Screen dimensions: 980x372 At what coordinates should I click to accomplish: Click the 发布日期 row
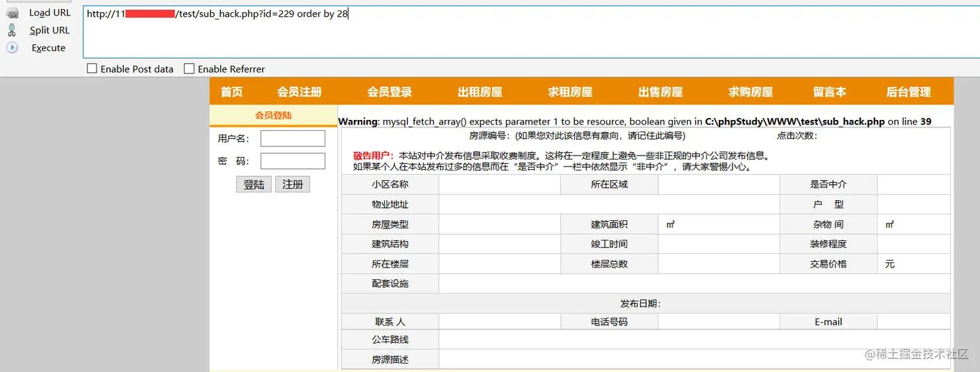646,303
